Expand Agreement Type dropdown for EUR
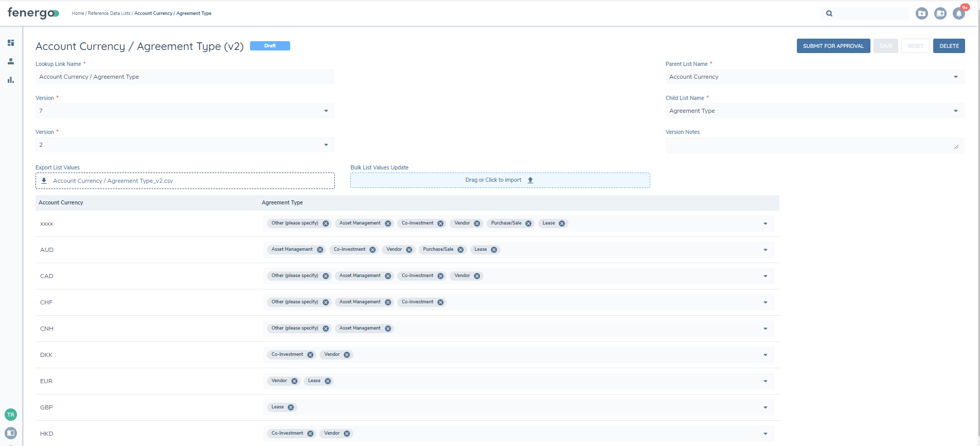 coord(765,381)
